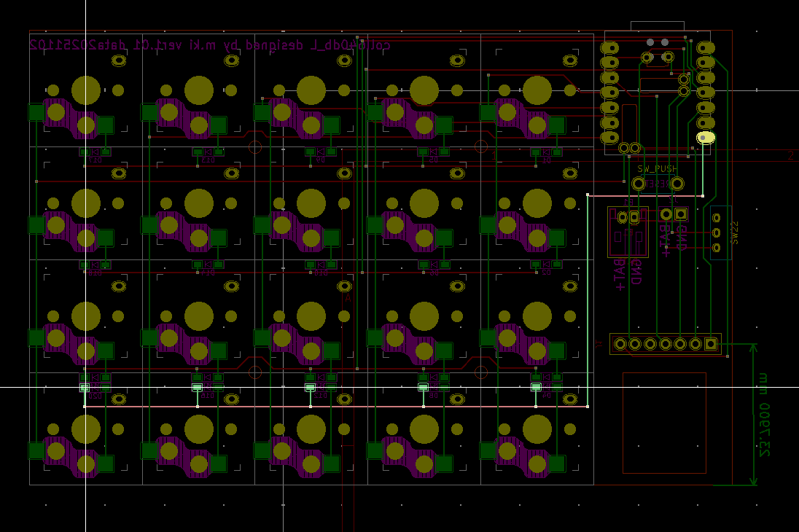Click the top-left key switch center hole

tap(86, 90)
